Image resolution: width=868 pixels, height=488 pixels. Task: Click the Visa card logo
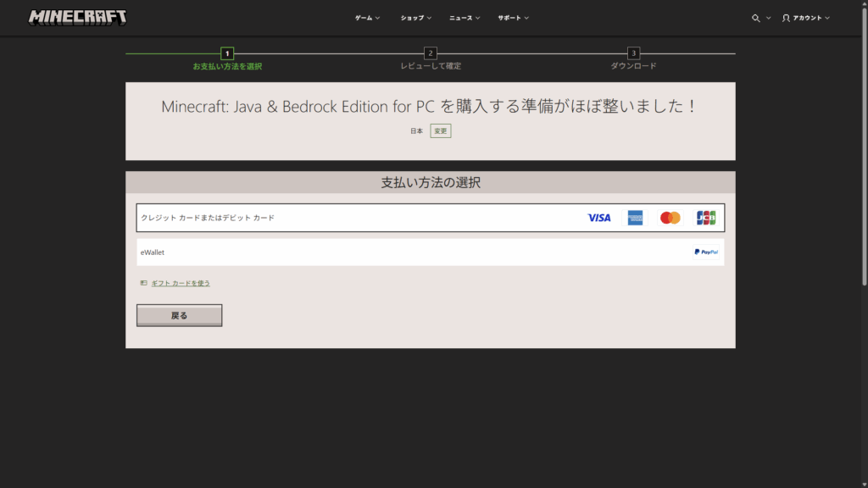599,218
